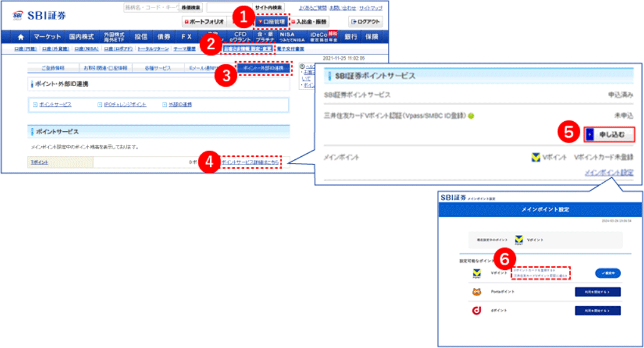Jump to the 外部ID連携 anchor link

pos(181,105)
